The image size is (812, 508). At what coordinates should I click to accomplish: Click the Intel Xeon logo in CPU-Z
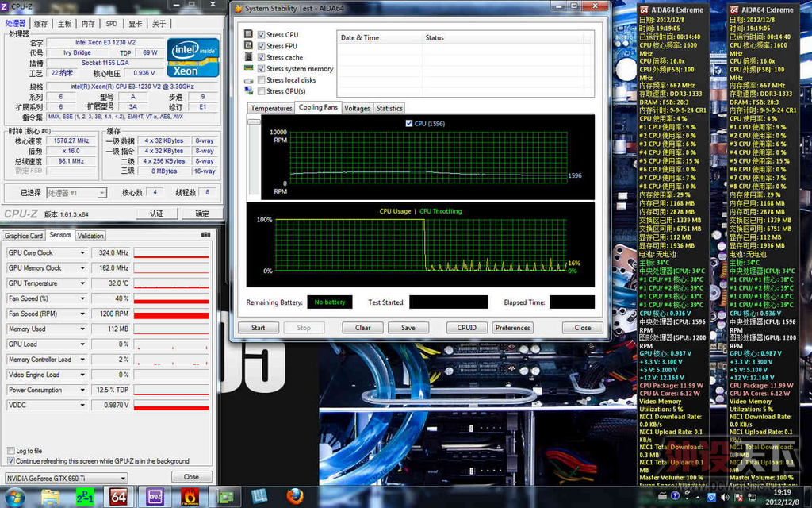[193, 57]
